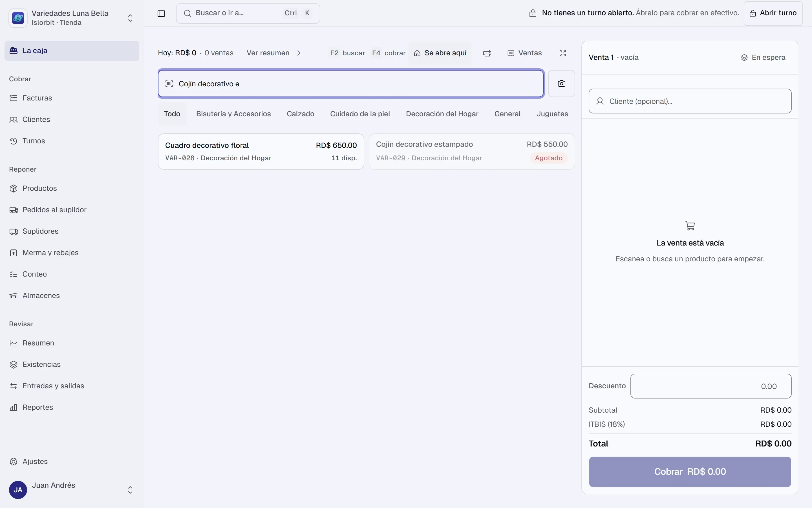Open Pedidos al suplidor
The width and height of the screenshot is (812, 508).
72,210
